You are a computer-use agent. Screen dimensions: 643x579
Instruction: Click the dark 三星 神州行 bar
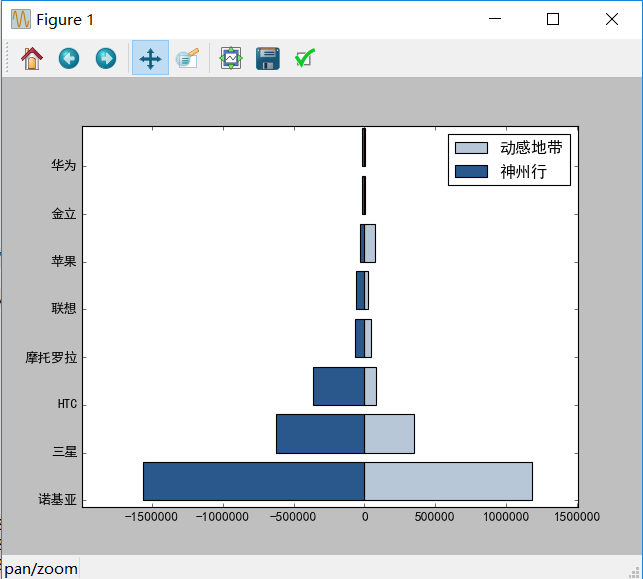coord(320,434)
